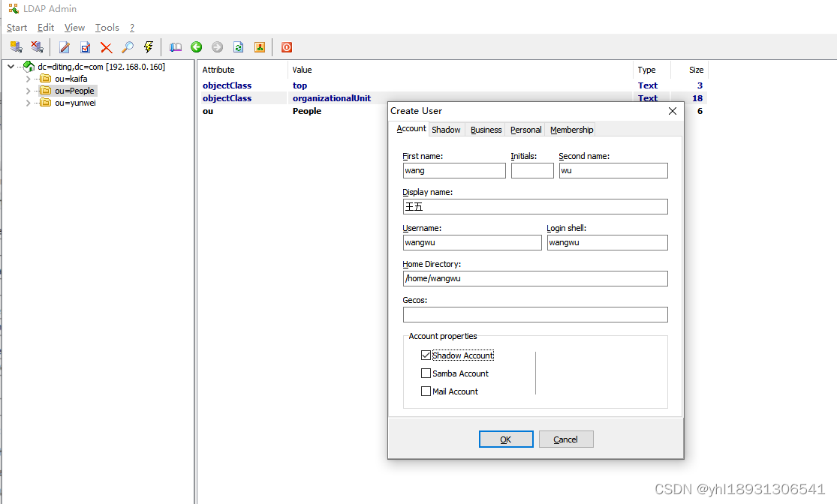
Task: Uncheck the Shadow Account checkbox
Action: [426, 355]
